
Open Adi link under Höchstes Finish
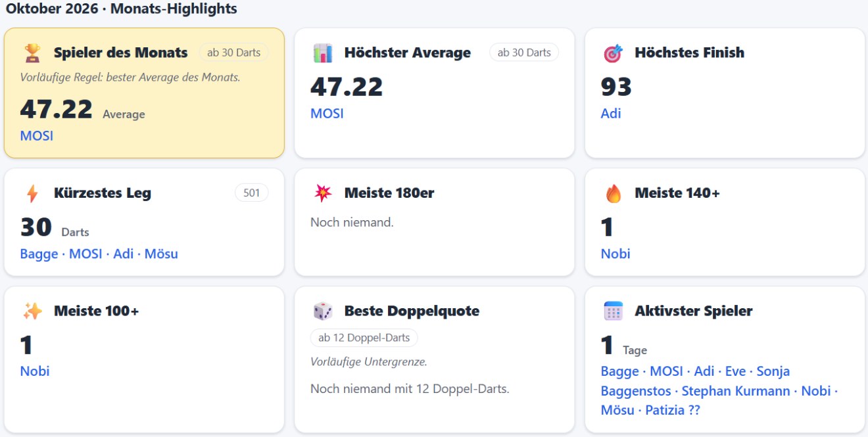point(611,114)
